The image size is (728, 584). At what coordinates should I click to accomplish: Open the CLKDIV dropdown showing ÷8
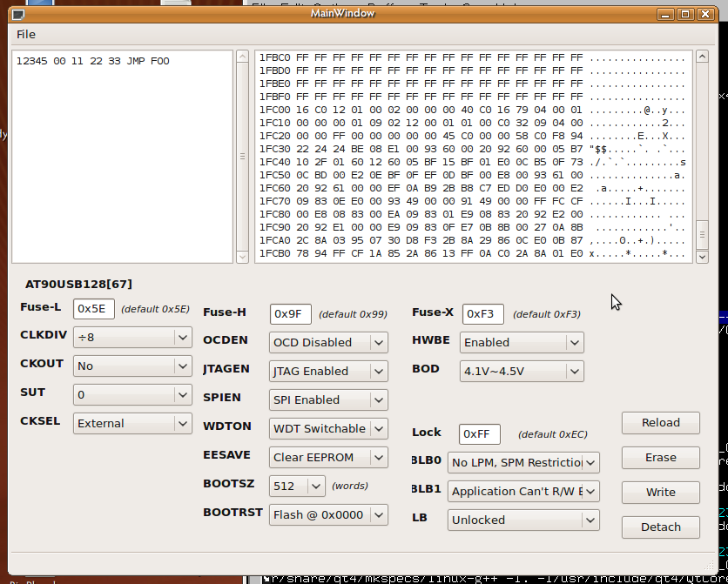132,337
